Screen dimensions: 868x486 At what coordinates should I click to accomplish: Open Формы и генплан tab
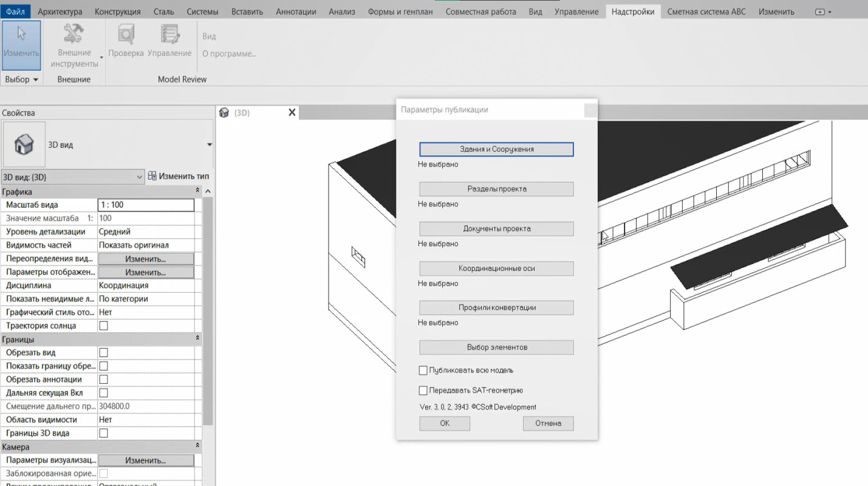[399, 12]
